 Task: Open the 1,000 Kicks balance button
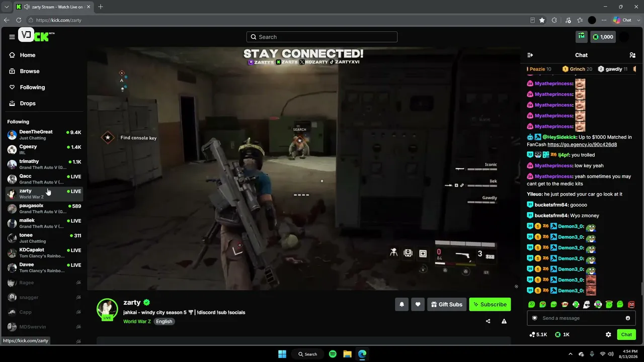click(x=603, y=37)
